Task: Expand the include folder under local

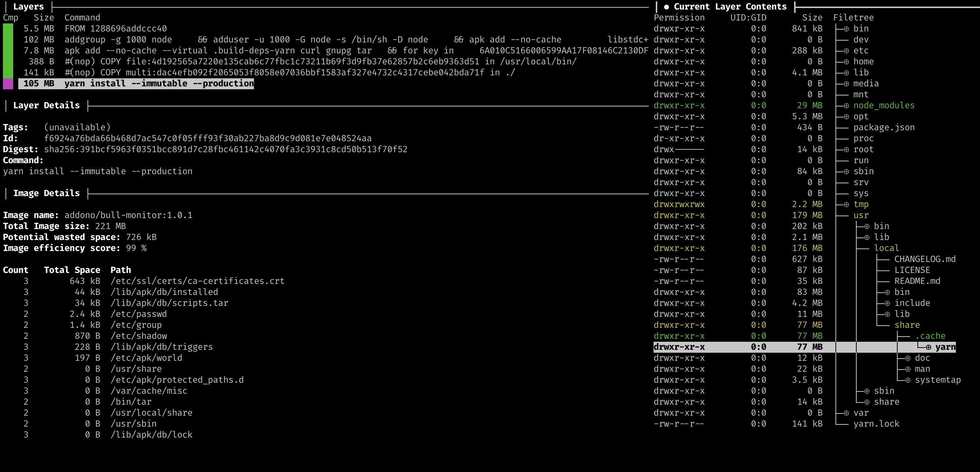Action: click(887, 303)
